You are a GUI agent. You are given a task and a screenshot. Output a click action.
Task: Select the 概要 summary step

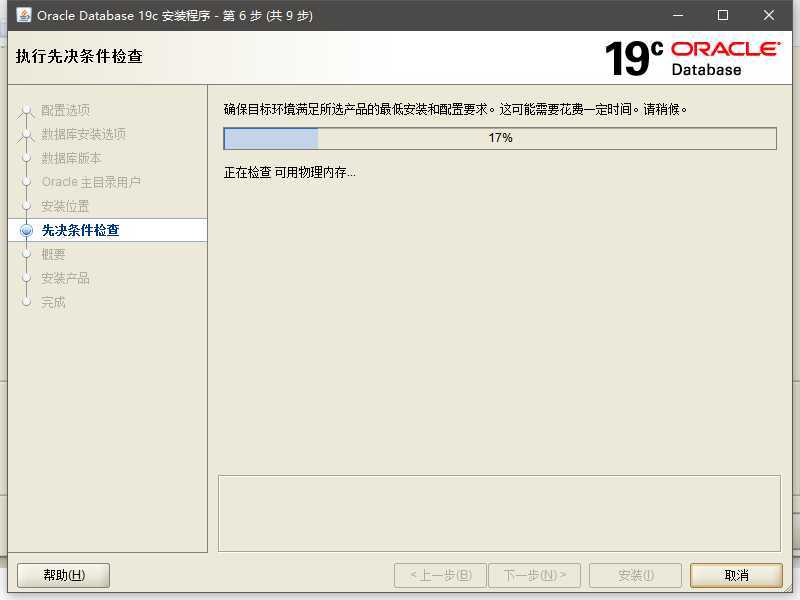(x=53, y=254)
